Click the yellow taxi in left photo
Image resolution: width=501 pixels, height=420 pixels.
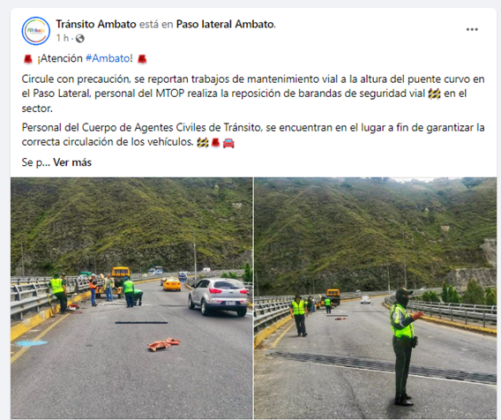pyautogui.click(x=172, y=284)
